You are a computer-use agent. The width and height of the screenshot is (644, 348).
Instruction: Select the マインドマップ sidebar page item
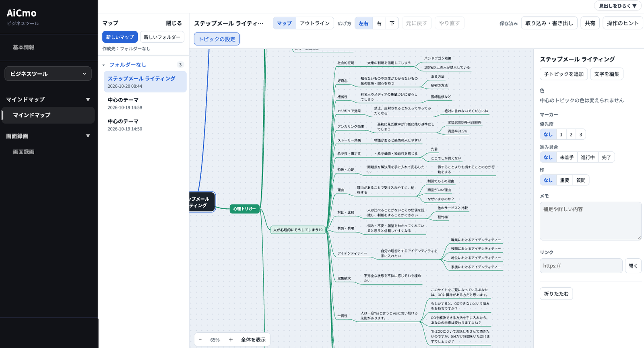pyautogui.click(x=48, y=115)
